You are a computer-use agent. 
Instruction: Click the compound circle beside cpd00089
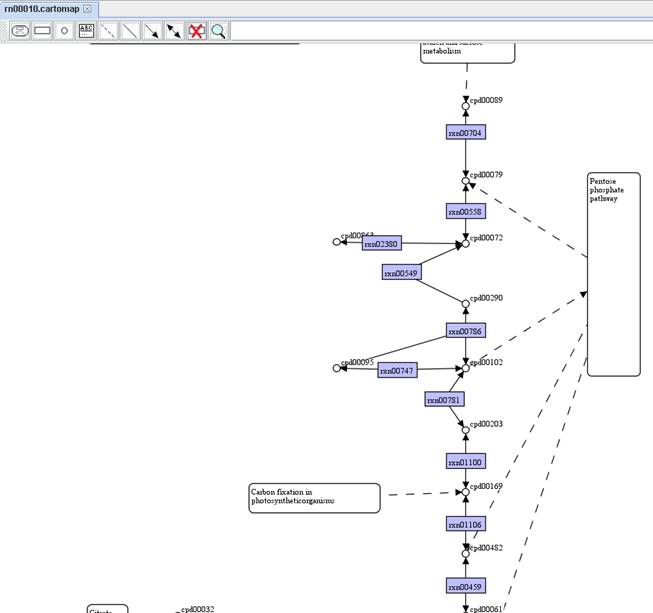coord(466,106)
